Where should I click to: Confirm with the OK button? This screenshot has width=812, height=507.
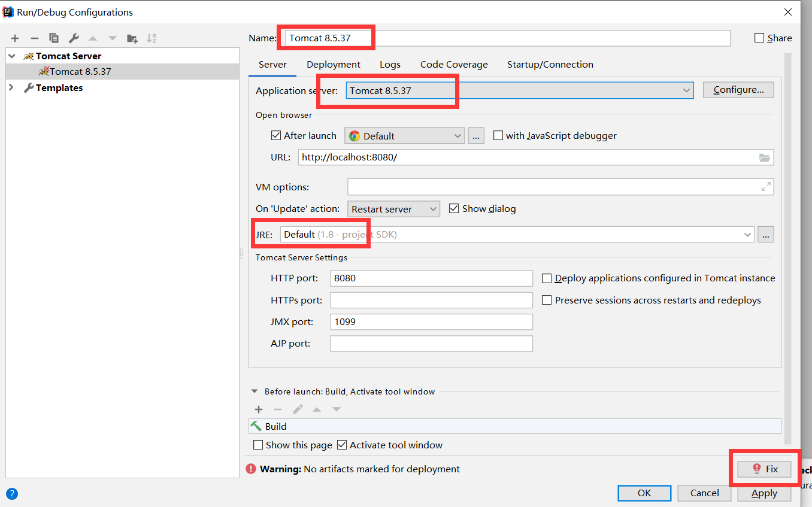pos(644,493)
